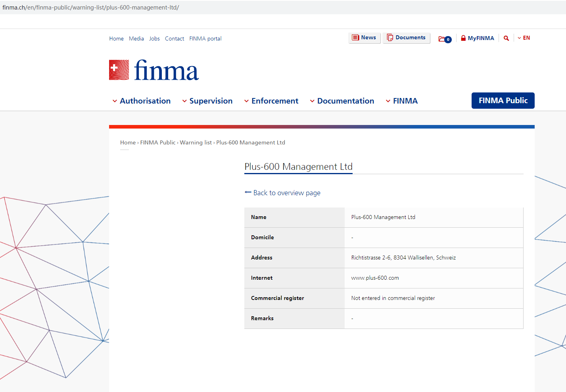566x392 pixels.
Task: Expand the Enforcement menu
Action: (x=271, y=101)
